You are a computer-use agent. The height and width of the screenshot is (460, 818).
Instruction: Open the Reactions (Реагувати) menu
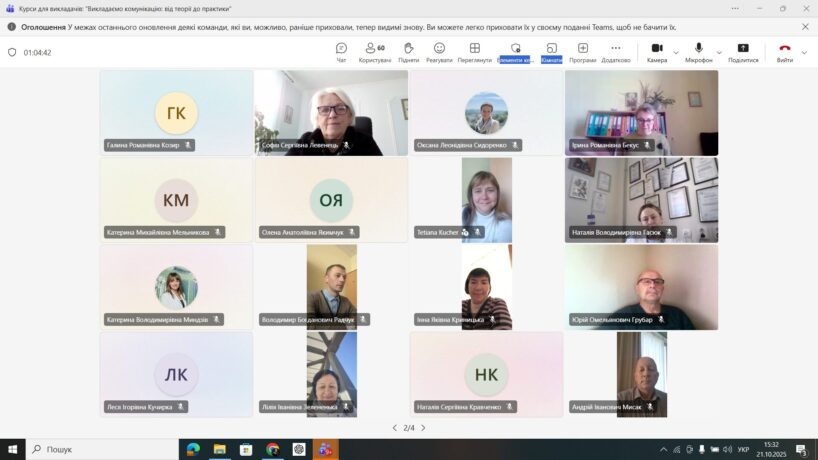(439, 51)
